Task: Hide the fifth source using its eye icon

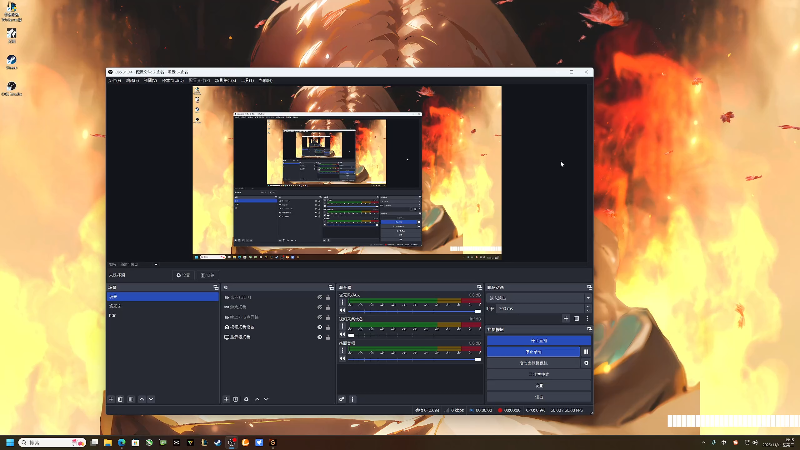Action: pyautogui.click(x=320, y=337)
